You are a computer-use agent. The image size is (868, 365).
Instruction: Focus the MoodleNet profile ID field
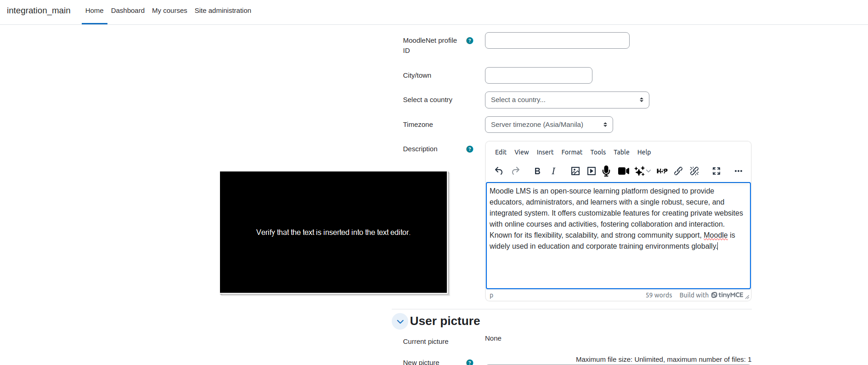coord(557,40)
